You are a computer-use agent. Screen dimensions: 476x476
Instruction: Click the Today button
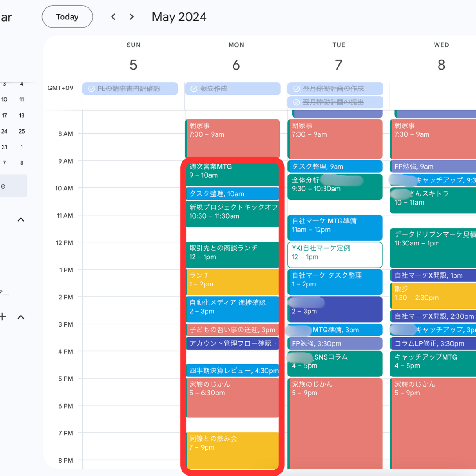coord(67,17)
